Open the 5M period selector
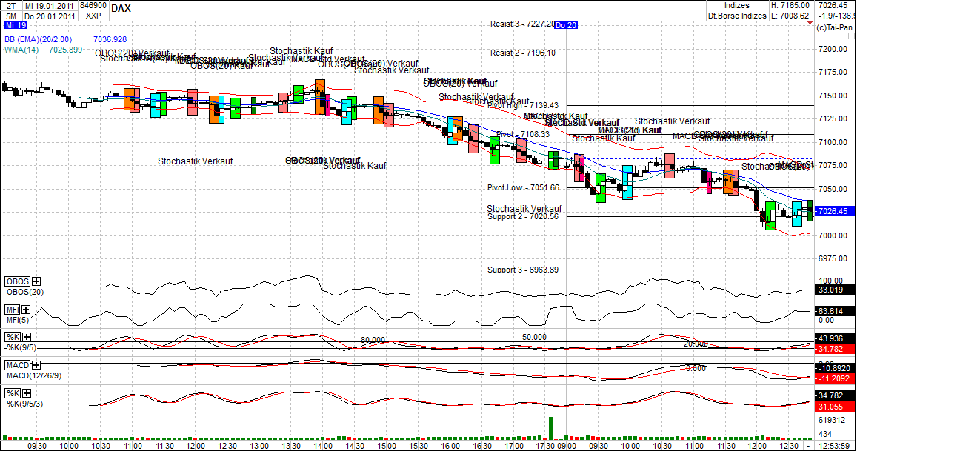980x451 pixels. (10, 15)
